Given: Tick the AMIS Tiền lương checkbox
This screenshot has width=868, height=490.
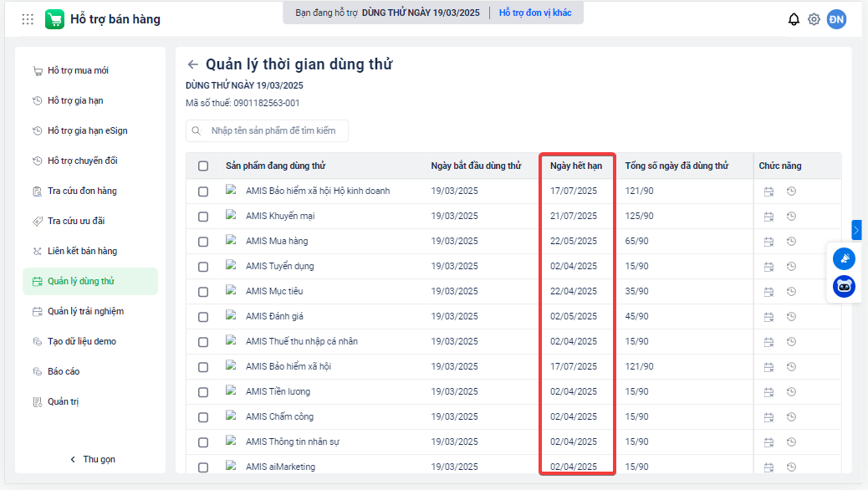Looking at the screenshot, I should [203, 392].
